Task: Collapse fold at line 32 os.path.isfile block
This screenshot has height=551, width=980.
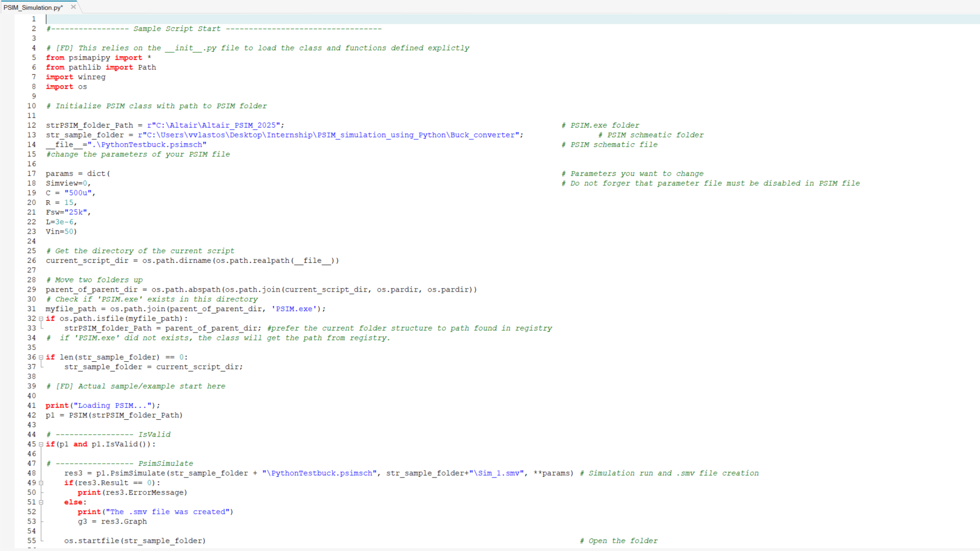Action: (41, 319)
